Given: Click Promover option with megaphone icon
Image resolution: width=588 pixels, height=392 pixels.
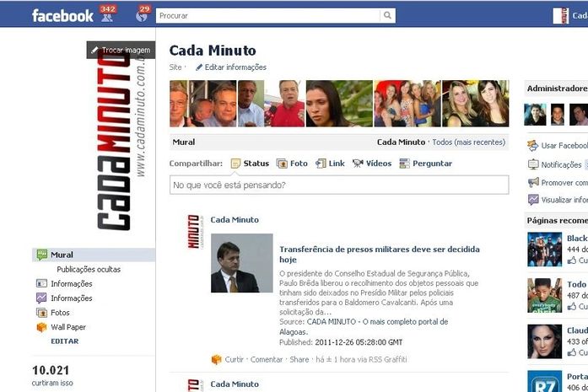Looking at the screenshot, I should pyautogui.click(x=558, y=182).
